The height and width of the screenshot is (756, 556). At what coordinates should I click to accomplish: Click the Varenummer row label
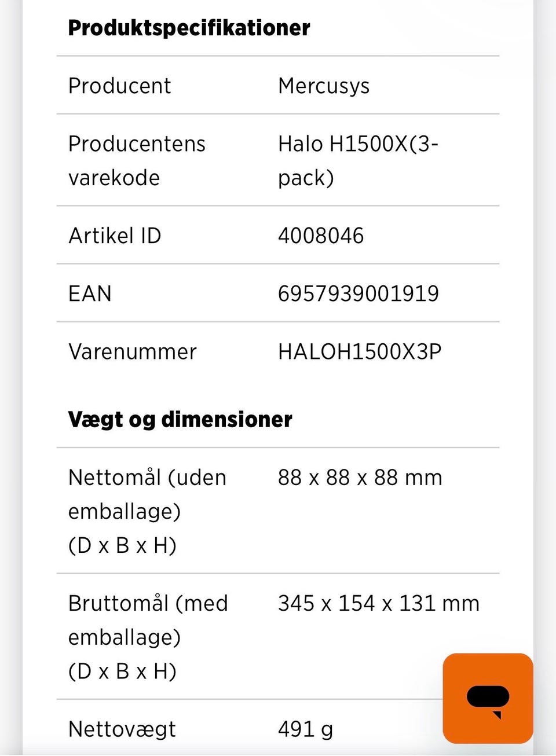[x=133, y=351]
